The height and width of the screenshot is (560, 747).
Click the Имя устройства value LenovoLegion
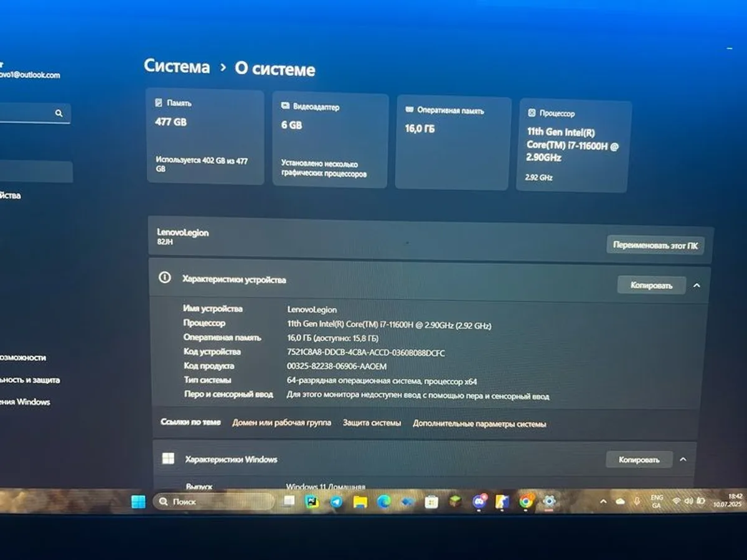pyautogui.click(x=312, y=309)
